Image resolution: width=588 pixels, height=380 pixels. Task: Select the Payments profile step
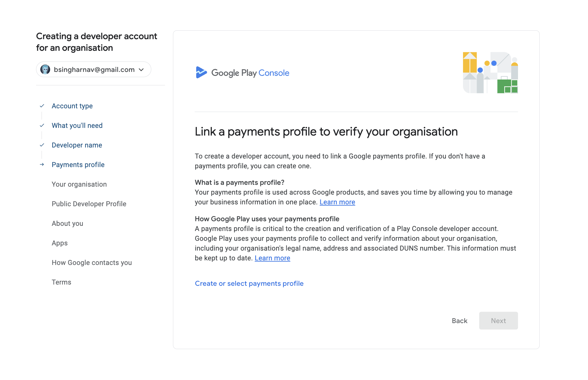pos(78,165)
